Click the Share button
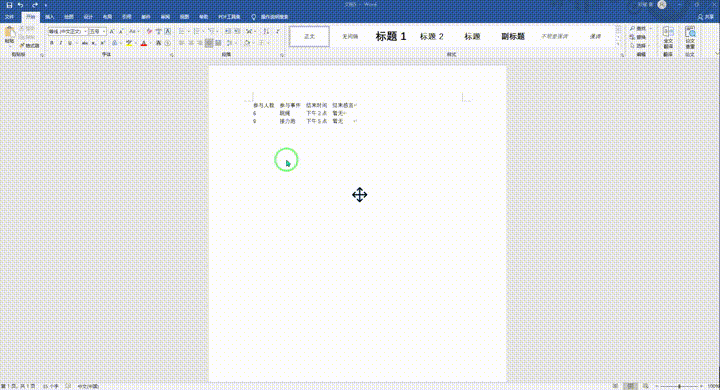This screenshot has width=720, height=390. click(706, 17)
